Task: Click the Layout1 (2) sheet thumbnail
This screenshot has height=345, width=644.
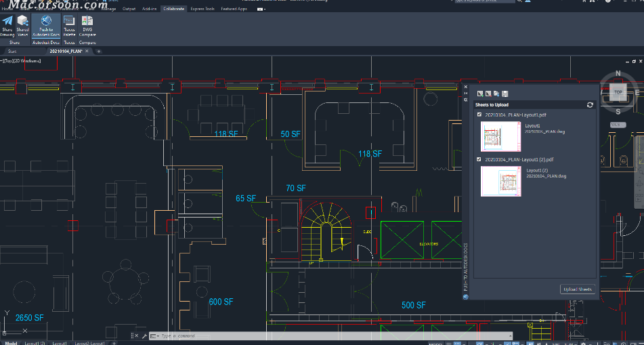Action: 500,182
